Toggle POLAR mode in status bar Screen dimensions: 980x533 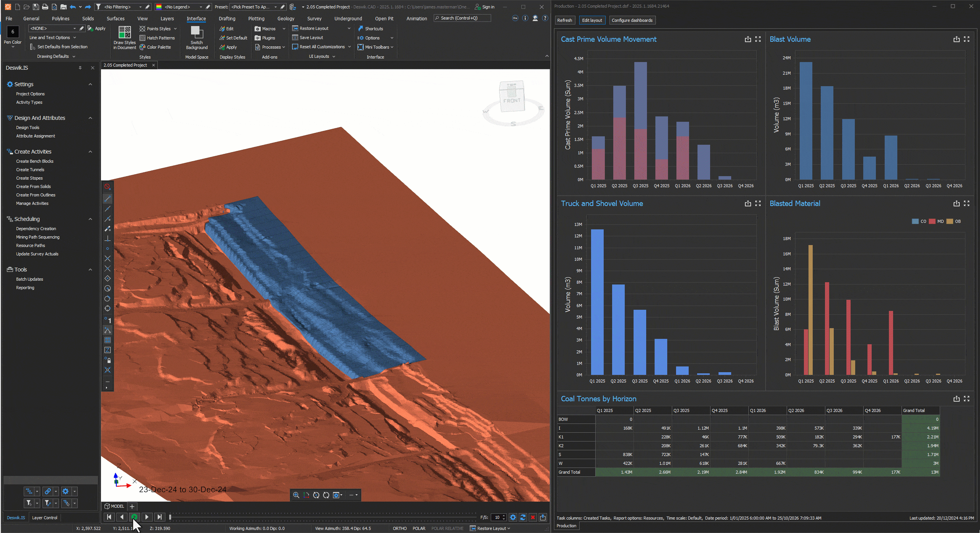coord(419,528)
